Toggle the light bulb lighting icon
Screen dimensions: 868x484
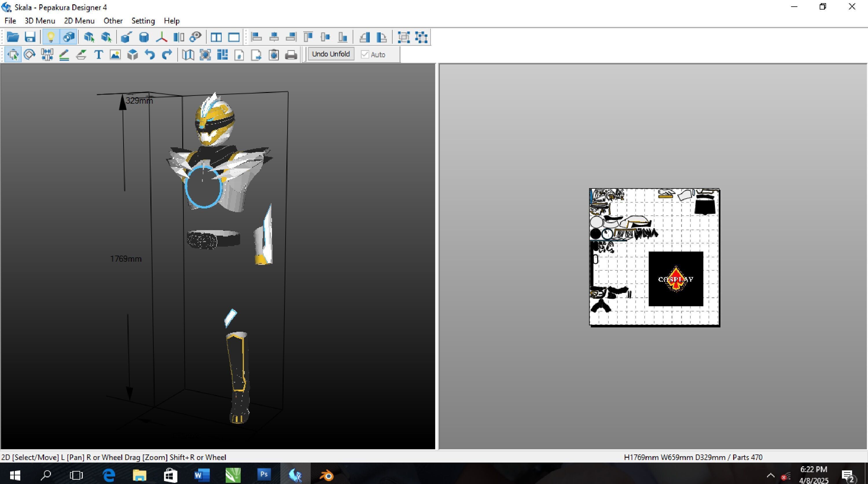coord(51,37)
